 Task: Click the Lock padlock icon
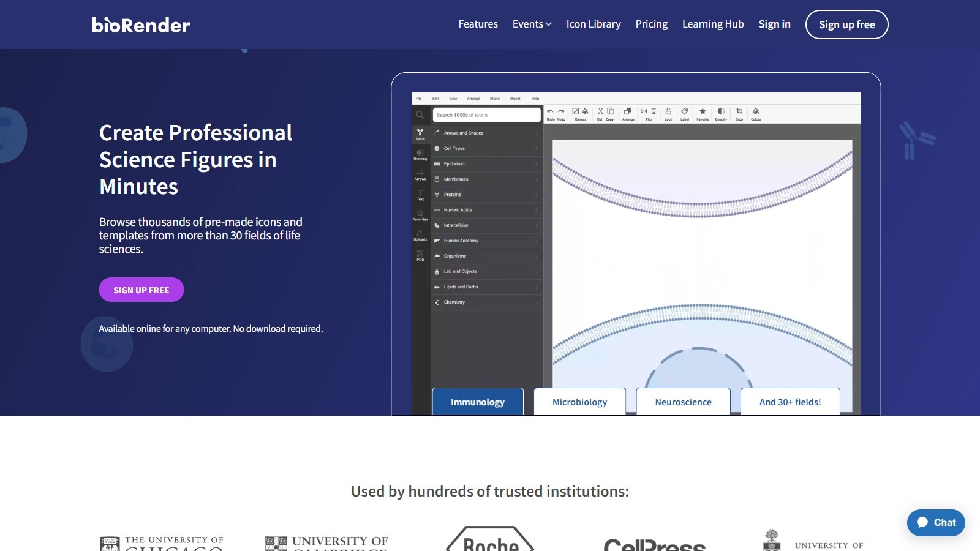668,112
